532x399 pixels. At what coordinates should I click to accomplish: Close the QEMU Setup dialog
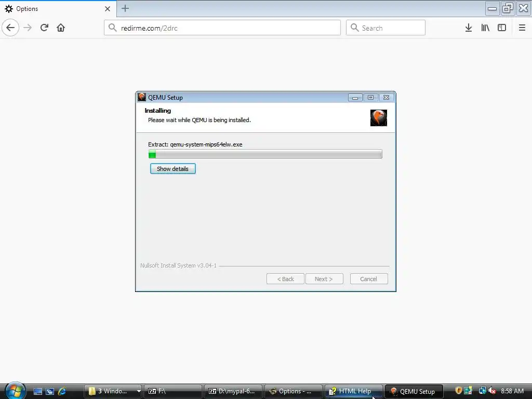click(386, 98)
